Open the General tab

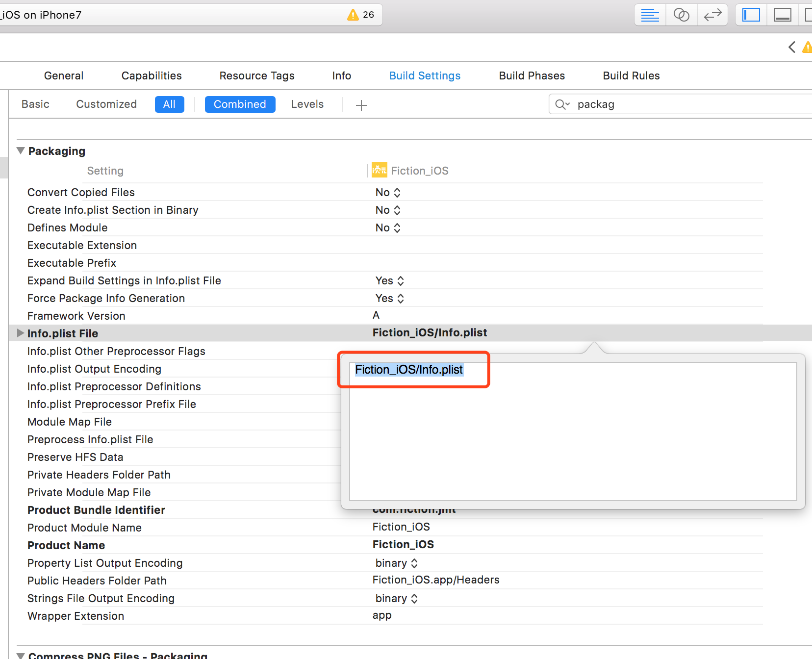64,76
